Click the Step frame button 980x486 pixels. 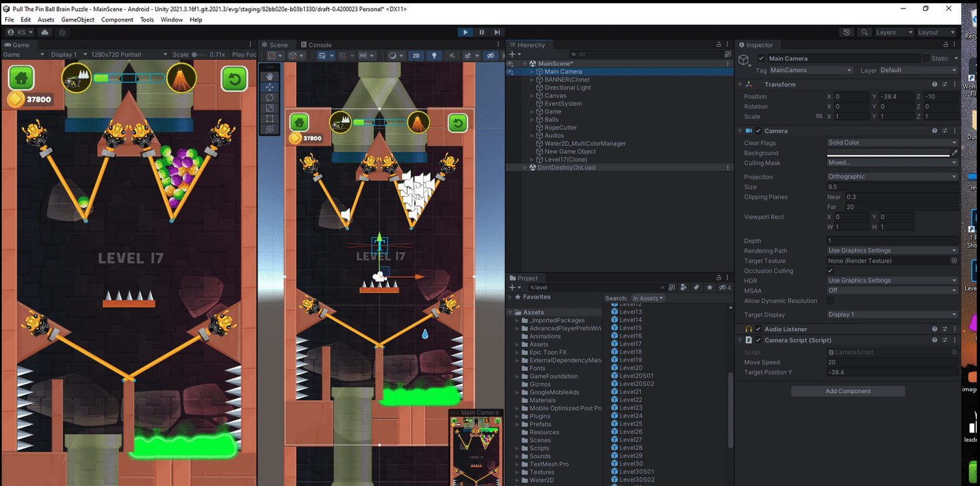point(497,32)
